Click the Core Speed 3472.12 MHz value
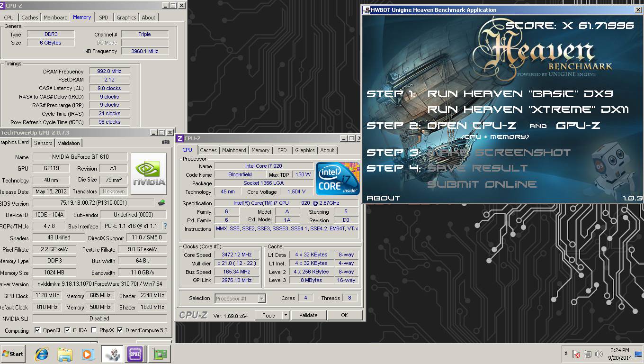The width and height of the screenshot is (644, 364). point(237,255)
